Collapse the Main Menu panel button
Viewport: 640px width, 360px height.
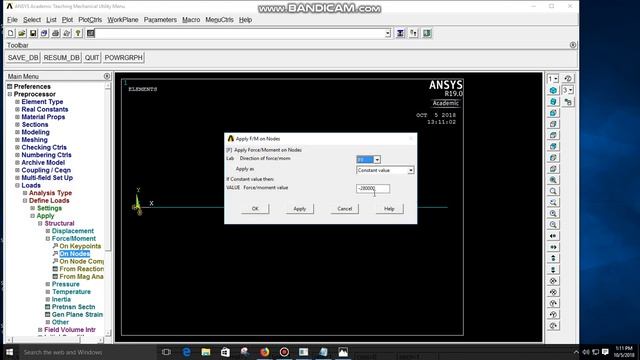107,76
